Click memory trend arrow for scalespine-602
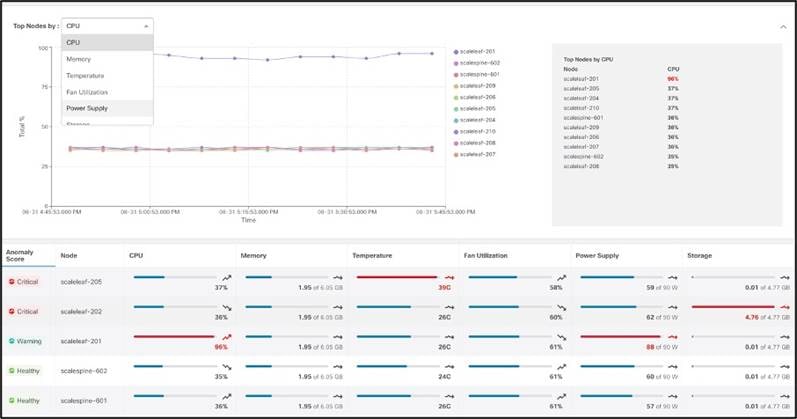 click(x=338, y=367)
